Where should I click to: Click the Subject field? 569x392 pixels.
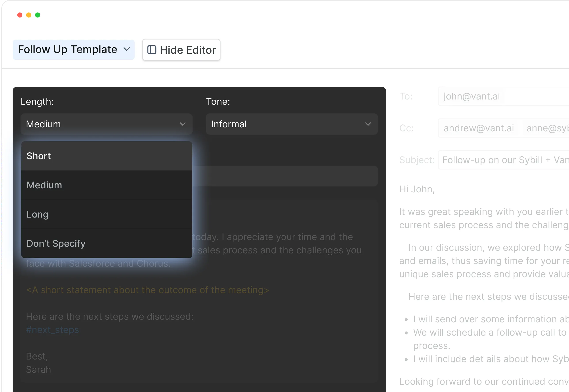coord(503,160)
